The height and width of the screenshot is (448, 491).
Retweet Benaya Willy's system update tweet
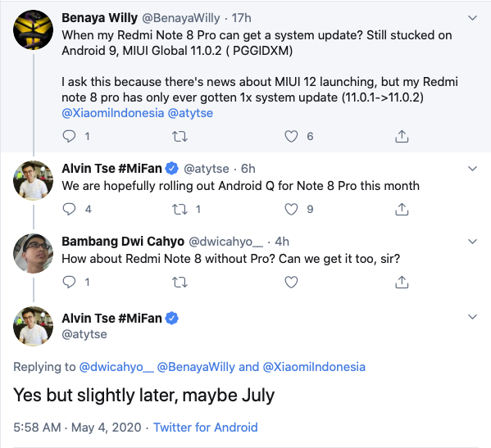pyautogui.click(x=180, y=137)
